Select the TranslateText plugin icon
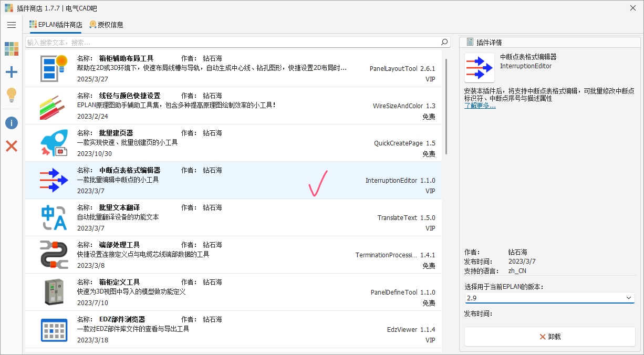This screenshot has height=355, width=644. click(54, 217)
